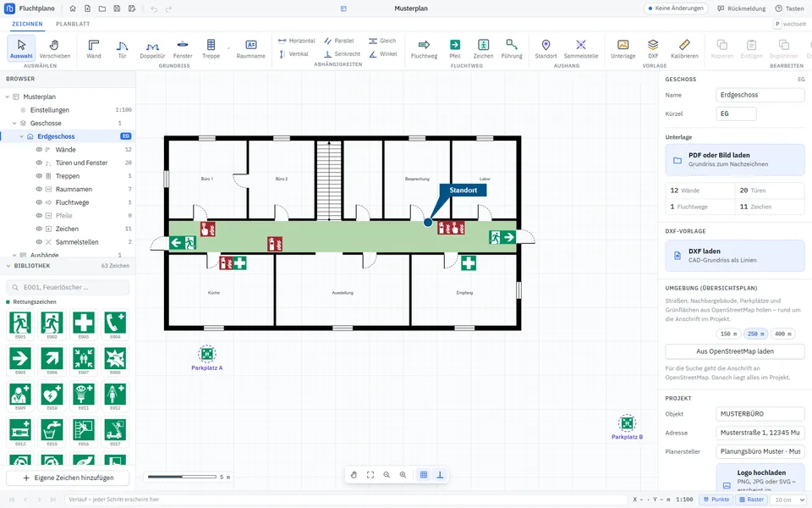Image resolution: width=812 pixels, height=508 pixels.
Task: Select the Treppe staircase tool
Action: [x=211, y=49]
